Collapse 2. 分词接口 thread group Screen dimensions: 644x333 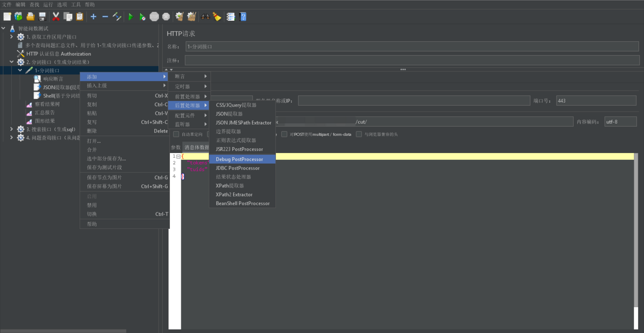coord(12,62)
